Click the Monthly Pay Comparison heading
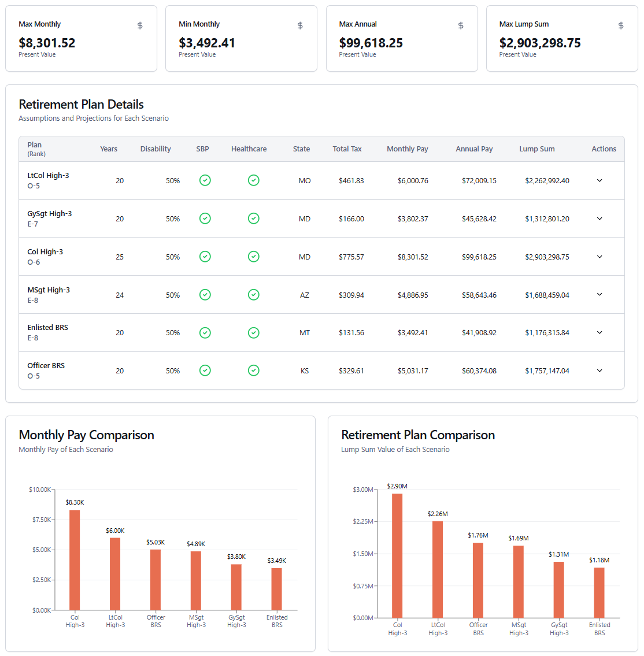The width and height of the screenshot is (644, 656). [86, 435]
